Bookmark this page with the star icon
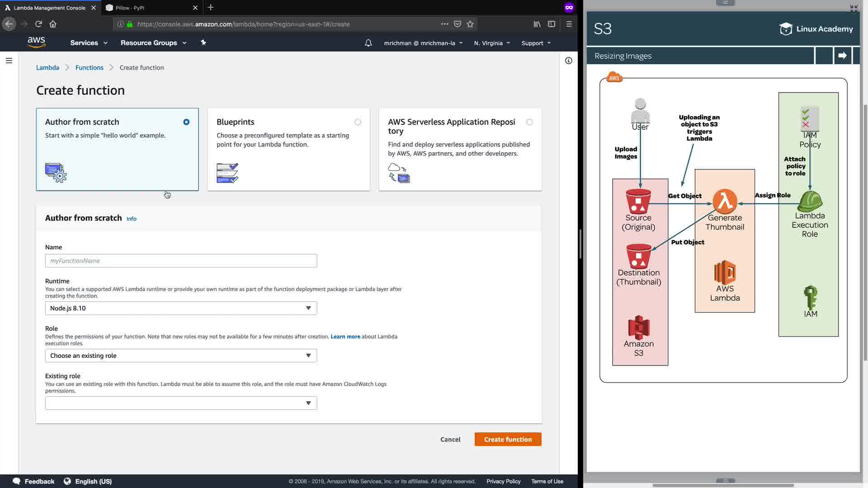Screen dimensions: 868x488 (470, 24)
